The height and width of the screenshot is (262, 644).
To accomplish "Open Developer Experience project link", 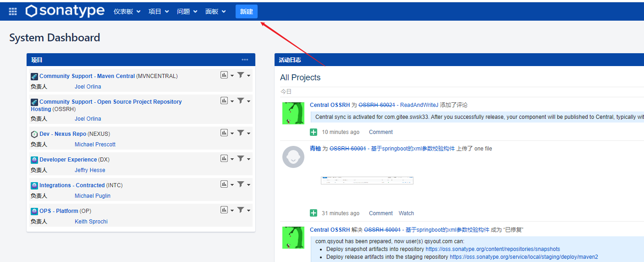I will click(68, 160).
